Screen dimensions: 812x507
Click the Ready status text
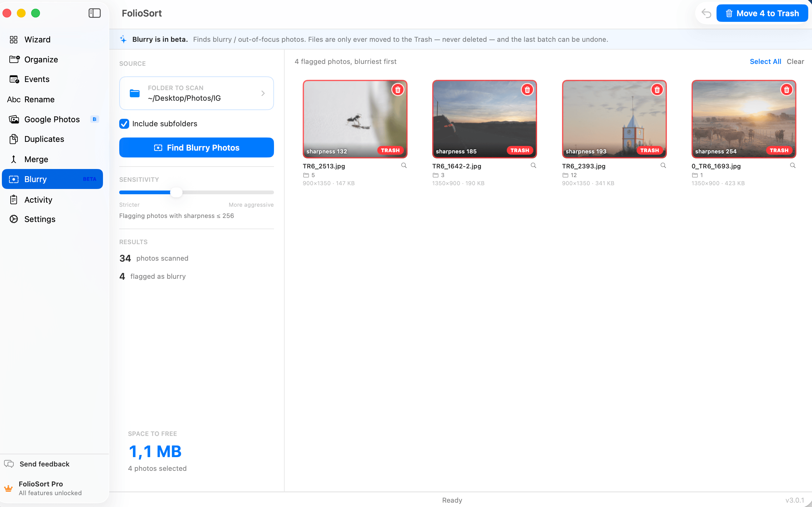[452, 500]
